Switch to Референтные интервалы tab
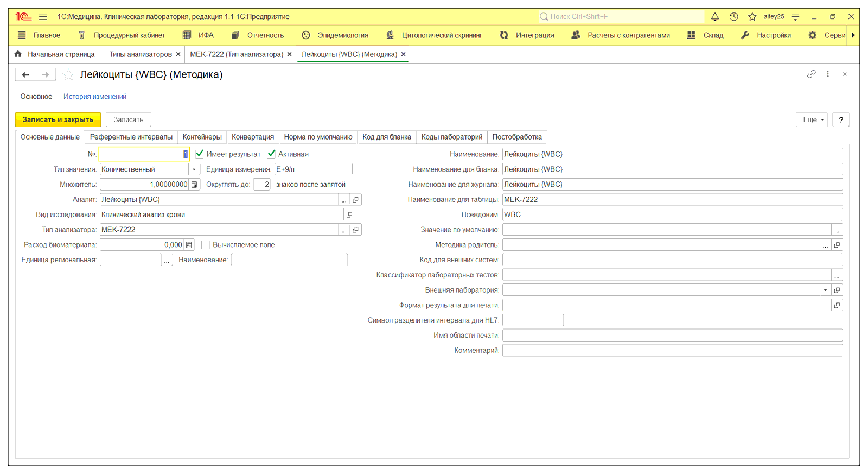Image resolution: width=868 pixels, height=474 pixels. pyautogui.click(x=131, y=137)
